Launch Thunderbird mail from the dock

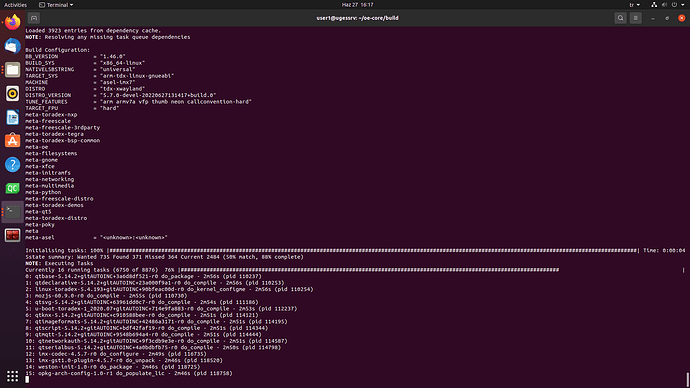[x=12, y=46]
